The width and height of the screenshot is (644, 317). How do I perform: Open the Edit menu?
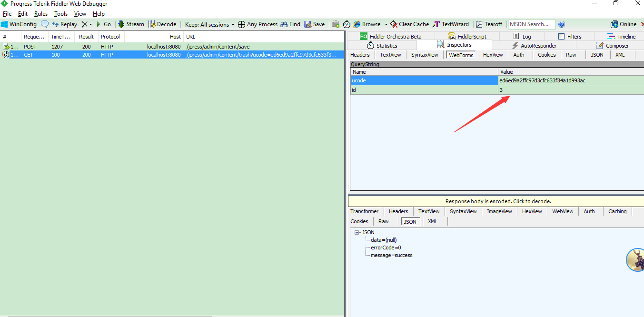(23, 14)
